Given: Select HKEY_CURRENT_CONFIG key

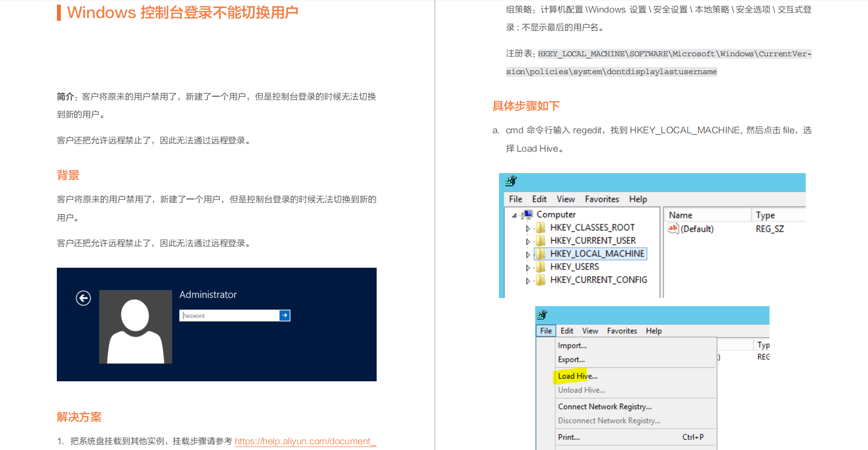Looking at the screenshot, I should (599, 280).
